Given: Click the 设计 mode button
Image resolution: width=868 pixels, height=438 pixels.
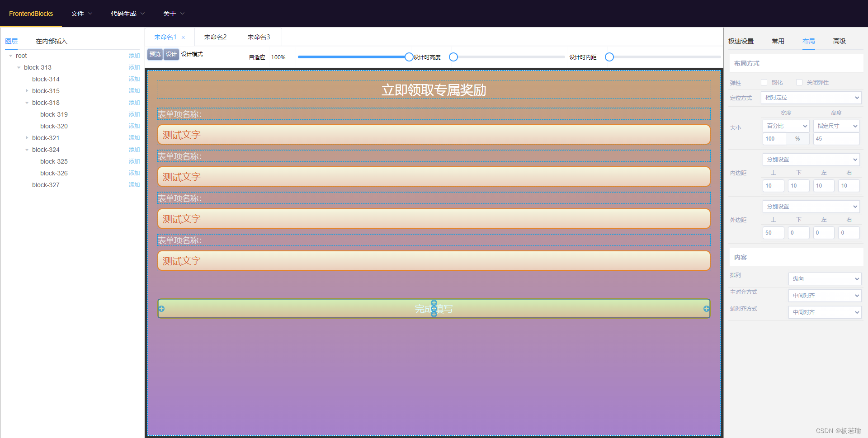Looking at the screenshot, I should [x=171, y=54].
